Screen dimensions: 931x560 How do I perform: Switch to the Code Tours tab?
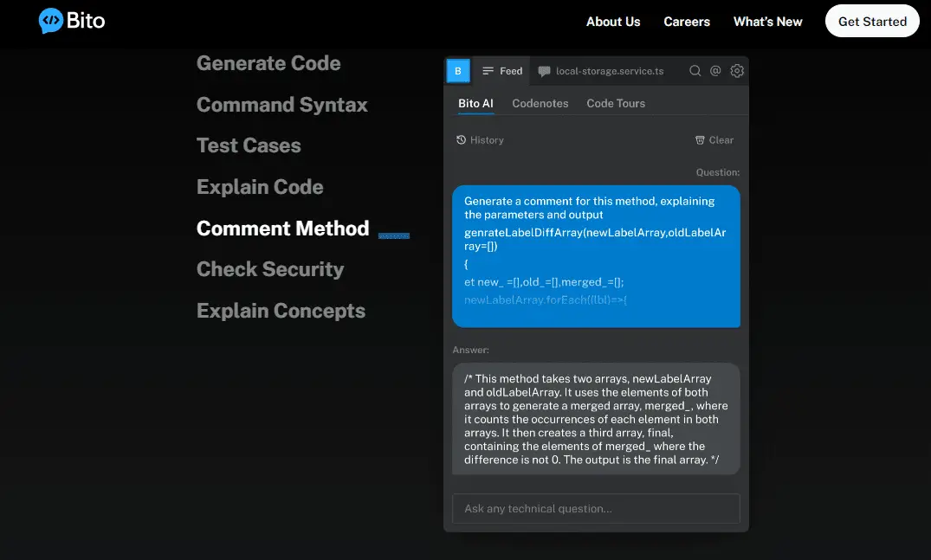click(616, 103)
